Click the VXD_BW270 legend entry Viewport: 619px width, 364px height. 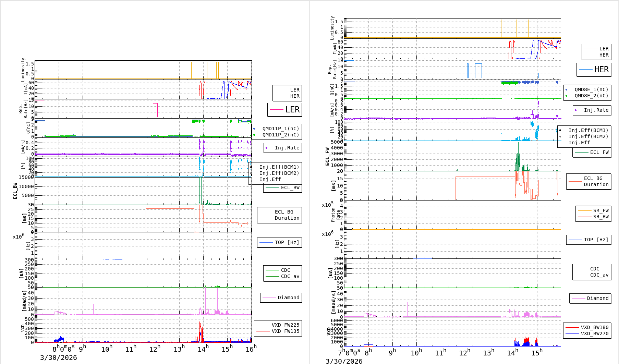pos(594,333)
